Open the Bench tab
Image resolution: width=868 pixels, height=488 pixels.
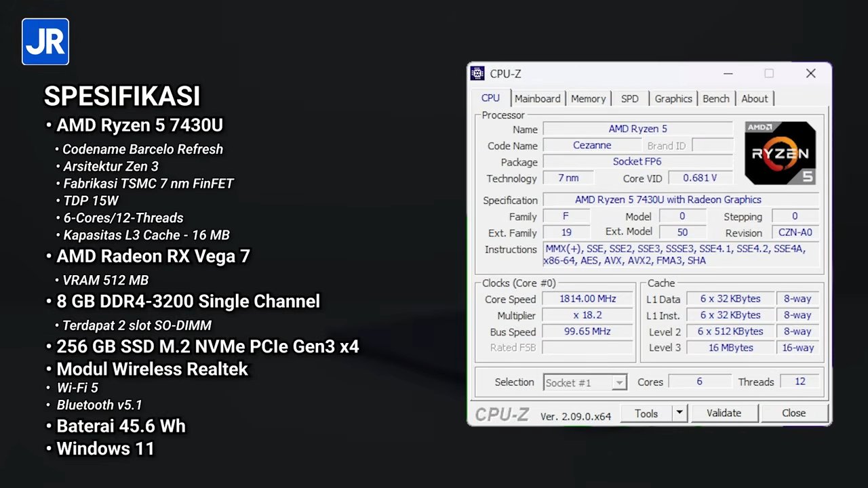715,99
